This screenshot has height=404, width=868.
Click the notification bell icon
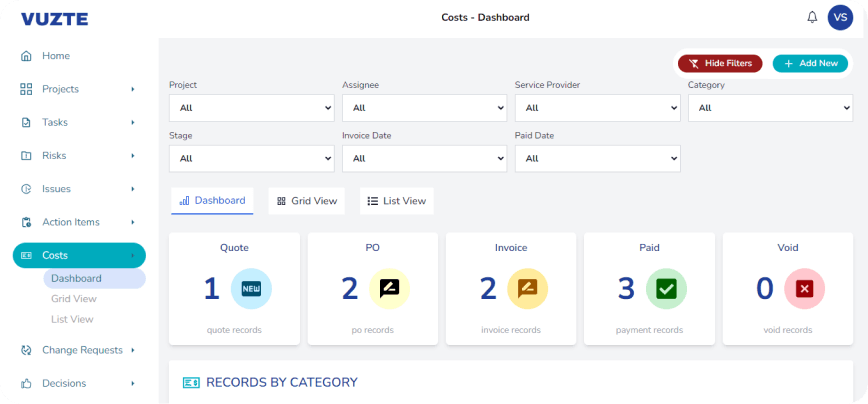coord(812,17)
